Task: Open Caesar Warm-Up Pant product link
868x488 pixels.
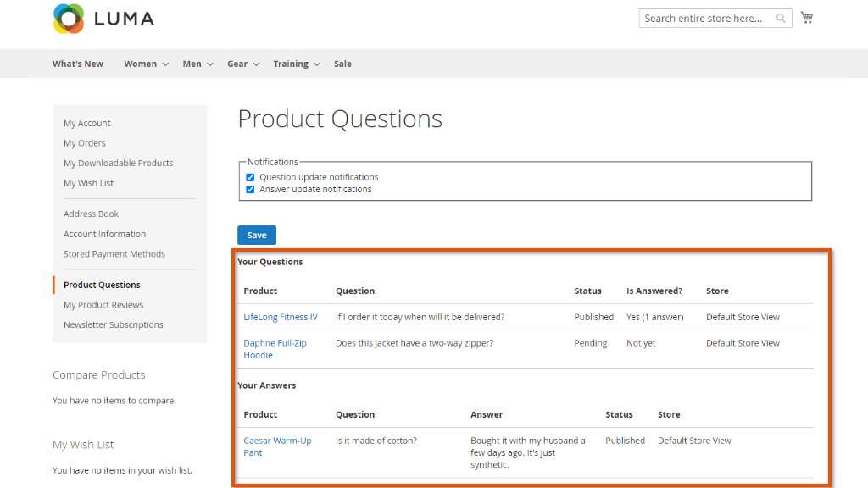Action: click(277, 446)
